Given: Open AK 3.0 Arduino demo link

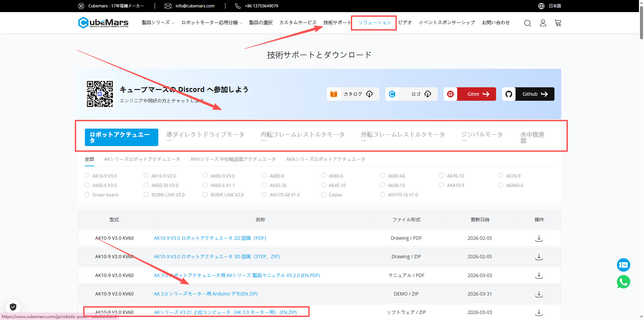Looking at the screenshot, I should (x=206, y=294).
